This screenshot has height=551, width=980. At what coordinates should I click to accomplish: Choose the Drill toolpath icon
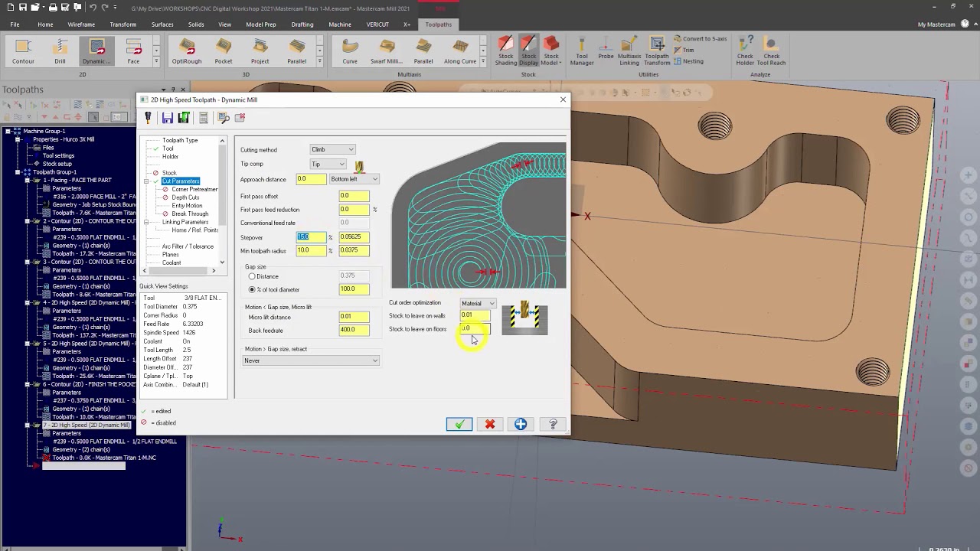pyautogui.click(x=60, y=51)
